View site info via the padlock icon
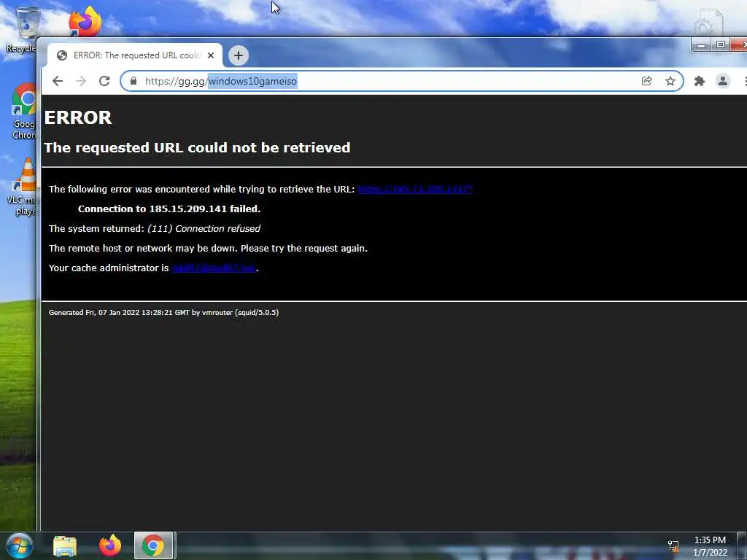747x560 pixels. point(133,81)
